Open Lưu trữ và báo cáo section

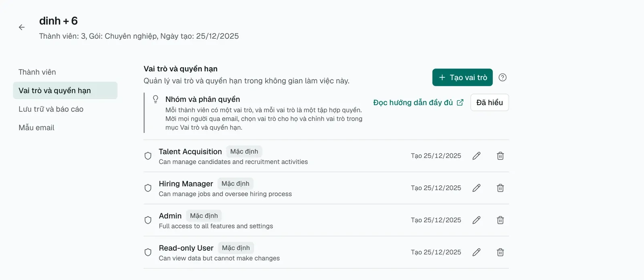click(65, 109)
